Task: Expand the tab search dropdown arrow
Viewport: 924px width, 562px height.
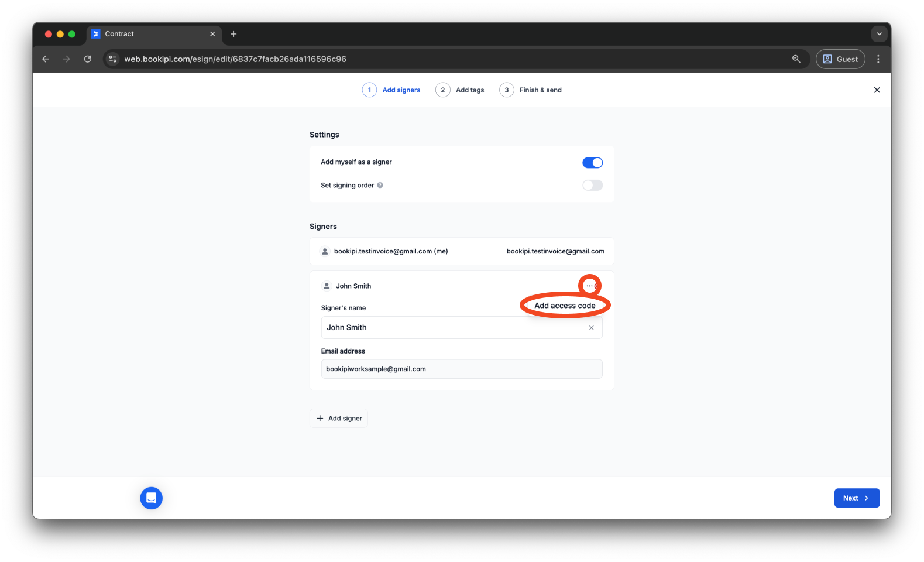Action: tap(879, 34)
